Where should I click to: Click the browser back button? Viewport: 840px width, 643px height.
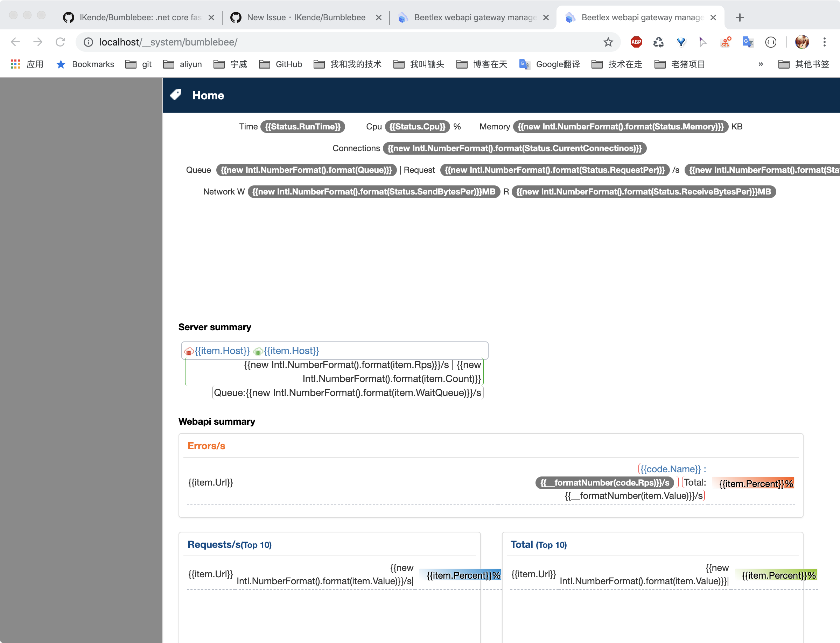tap(16, 42)
